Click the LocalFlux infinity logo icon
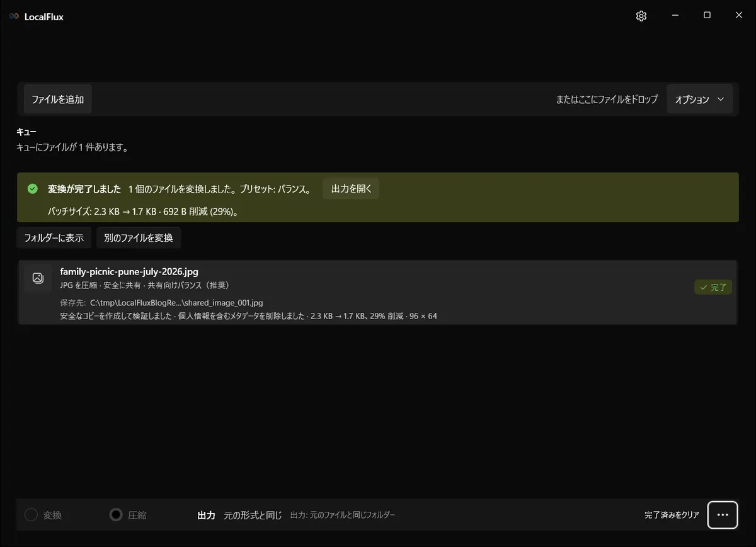This screenshot has width=756, height=547. [14, 17]
